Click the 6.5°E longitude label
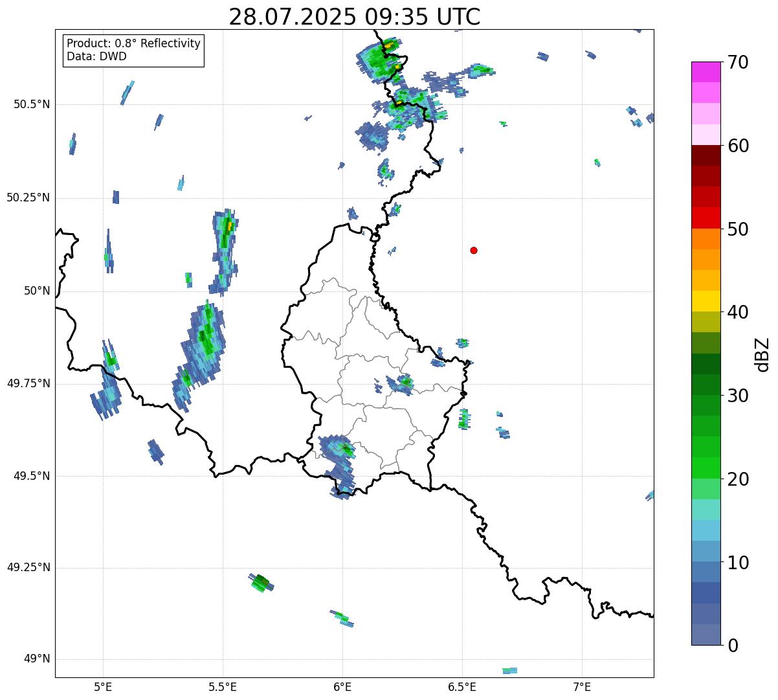Image resolution: width=778 pixels, height=700 pixels. click(462, 686)
